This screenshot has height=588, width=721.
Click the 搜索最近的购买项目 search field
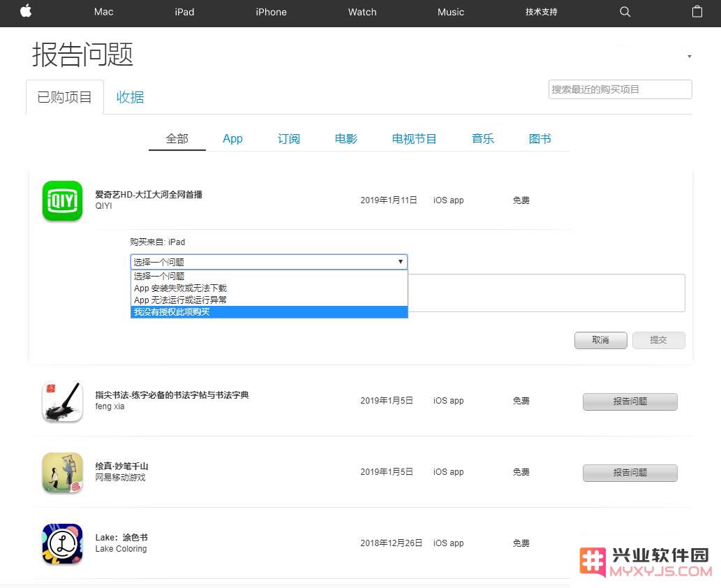620,89
